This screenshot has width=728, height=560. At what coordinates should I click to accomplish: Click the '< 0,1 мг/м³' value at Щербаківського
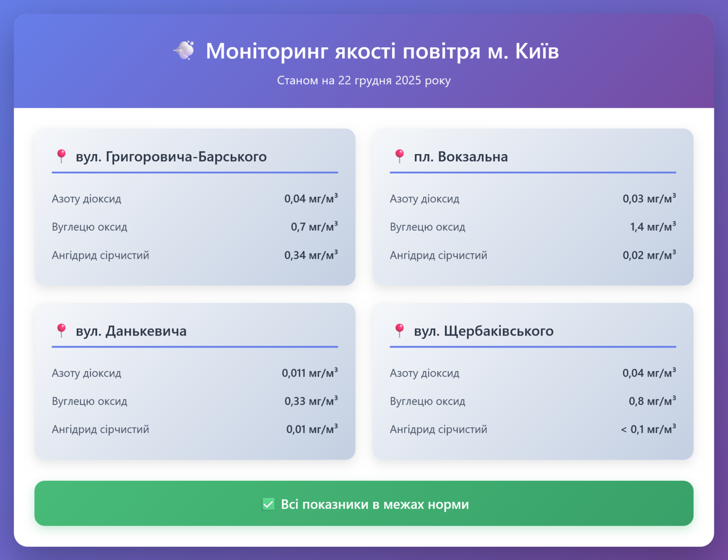click(x=648, y=429)
